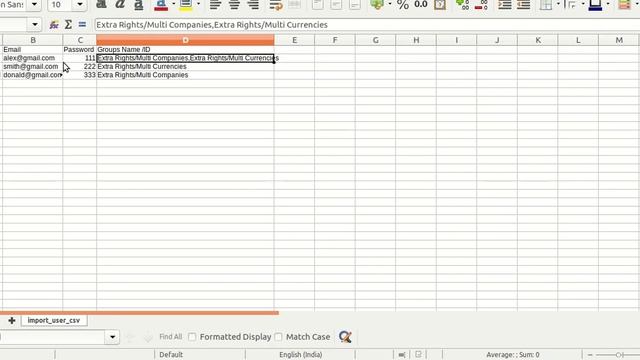Adjust the zoom slider handle
This screenshot has height=360, width=640.
pyautogui.click(x=619, y=355)
